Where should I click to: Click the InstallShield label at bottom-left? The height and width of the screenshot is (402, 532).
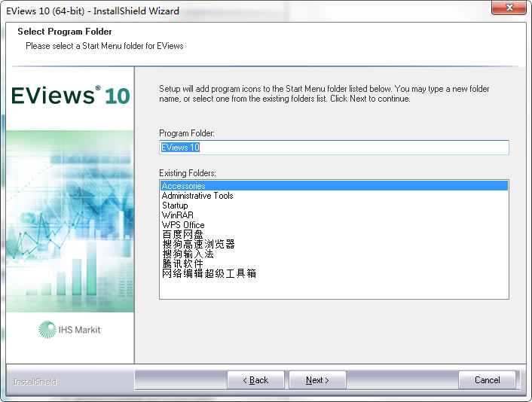point(35,382)
